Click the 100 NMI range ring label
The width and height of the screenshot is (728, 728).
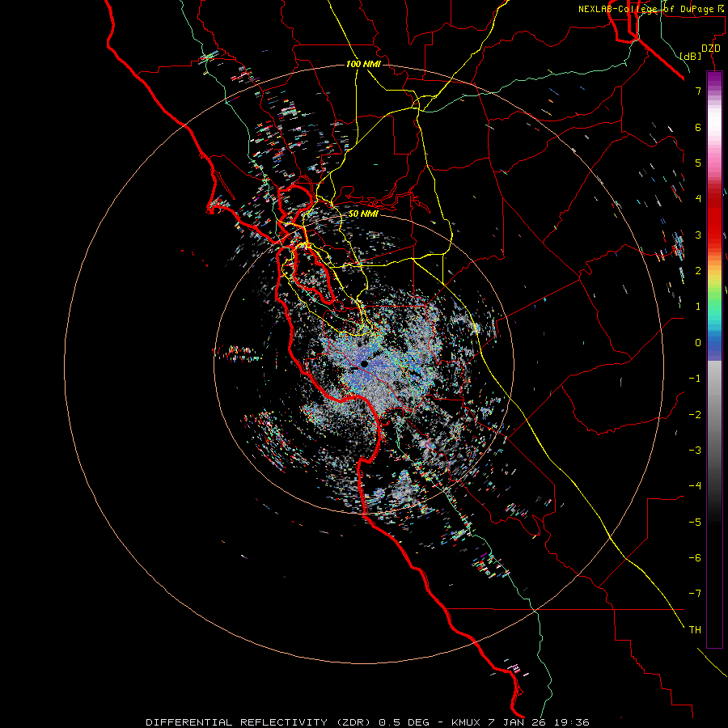point(363,64)
